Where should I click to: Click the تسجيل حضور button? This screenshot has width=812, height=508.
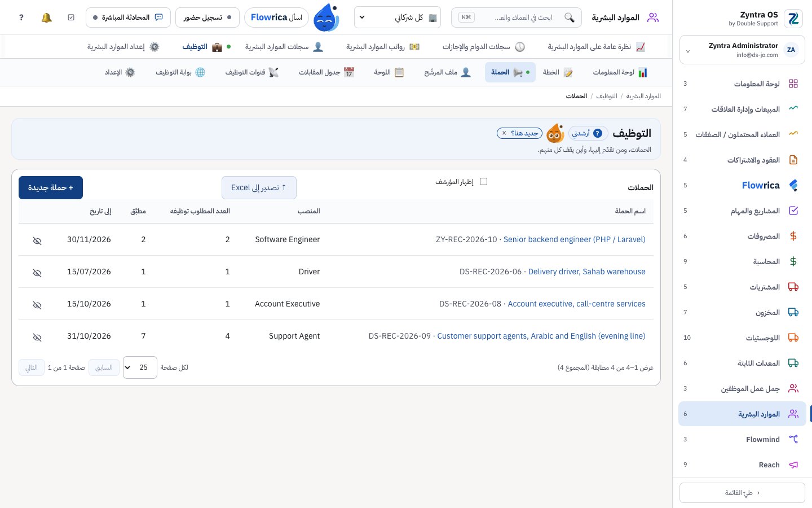(208, 17)
